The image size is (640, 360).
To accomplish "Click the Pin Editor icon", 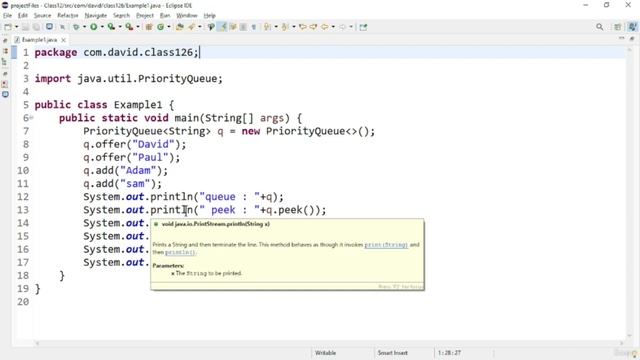I will pos(363,27).
